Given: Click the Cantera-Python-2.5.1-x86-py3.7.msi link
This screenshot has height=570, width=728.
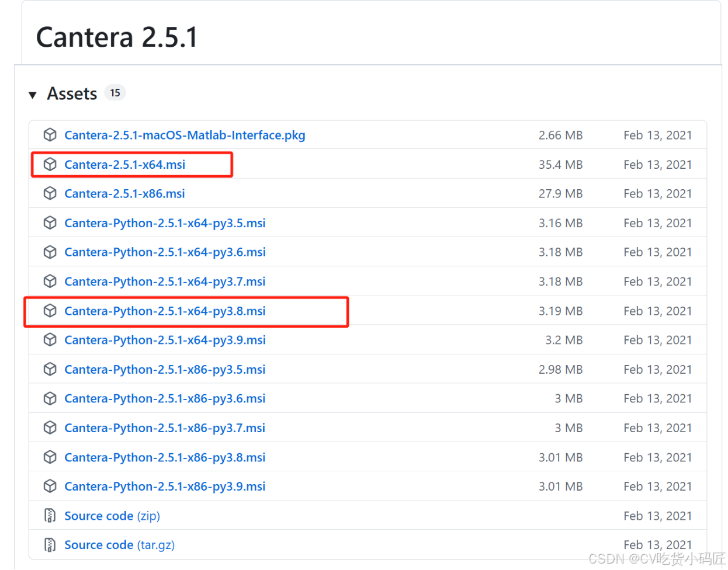Looking at the screenshot, I should (165, 427).
